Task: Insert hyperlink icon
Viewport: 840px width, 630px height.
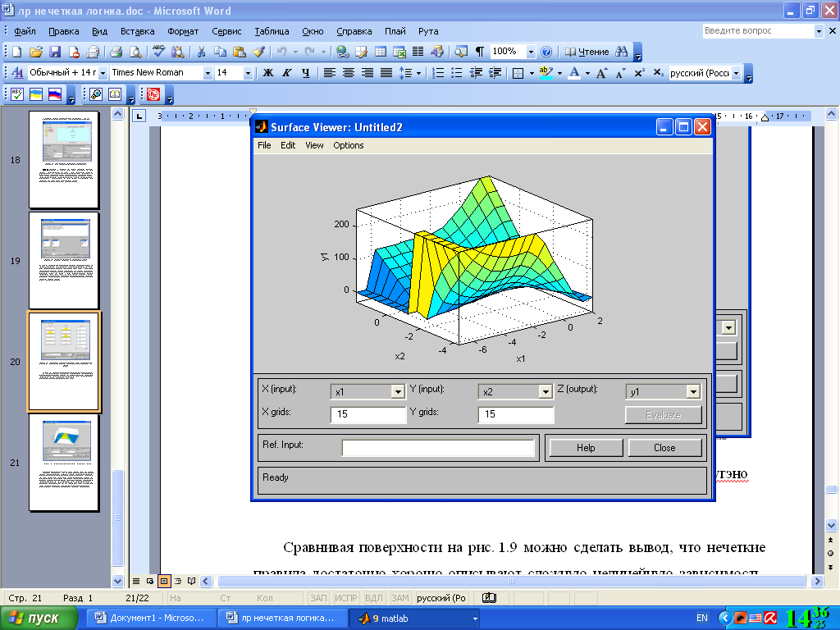Action: tap(343, 52)
